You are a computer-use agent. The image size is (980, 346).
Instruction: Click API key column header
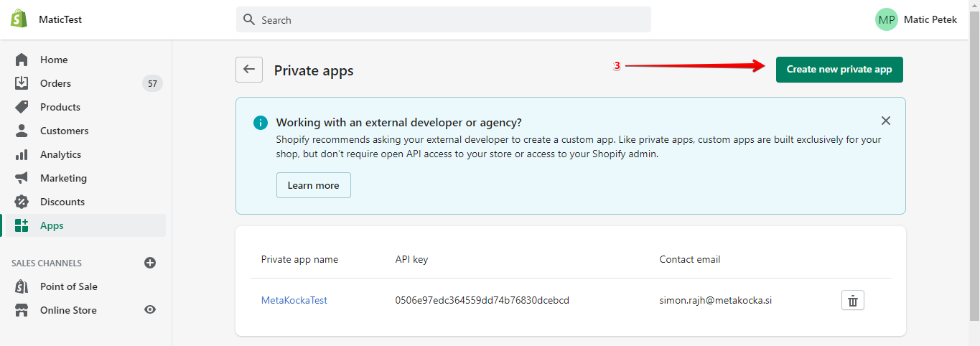coord(411,259)
